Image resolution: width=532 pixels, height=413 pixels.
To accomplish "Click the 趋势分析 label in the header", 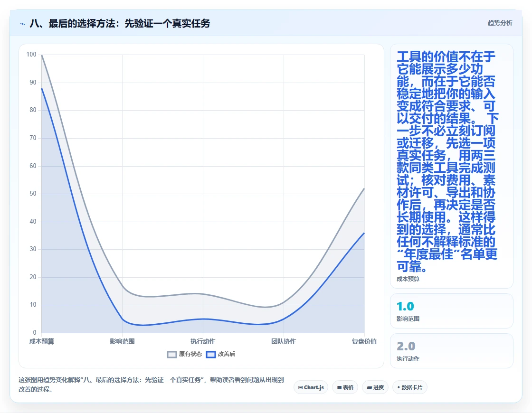I will coord(500,23).
